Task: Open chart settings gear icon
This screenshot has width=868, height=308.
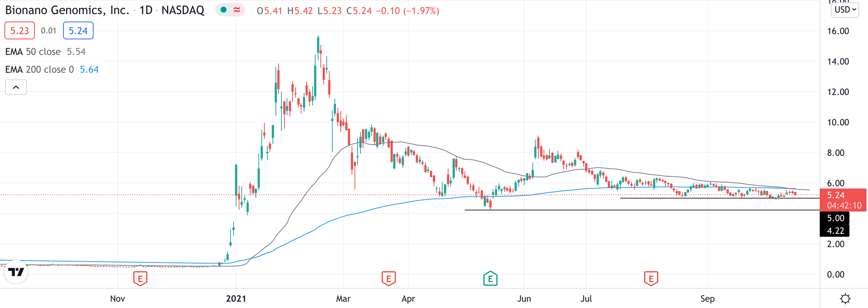Action: [x=845, y=298]
